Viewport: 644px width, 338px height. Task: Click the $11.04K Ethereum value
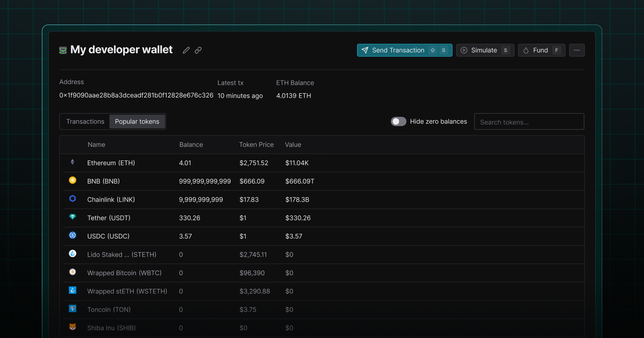tap(297, 163)
